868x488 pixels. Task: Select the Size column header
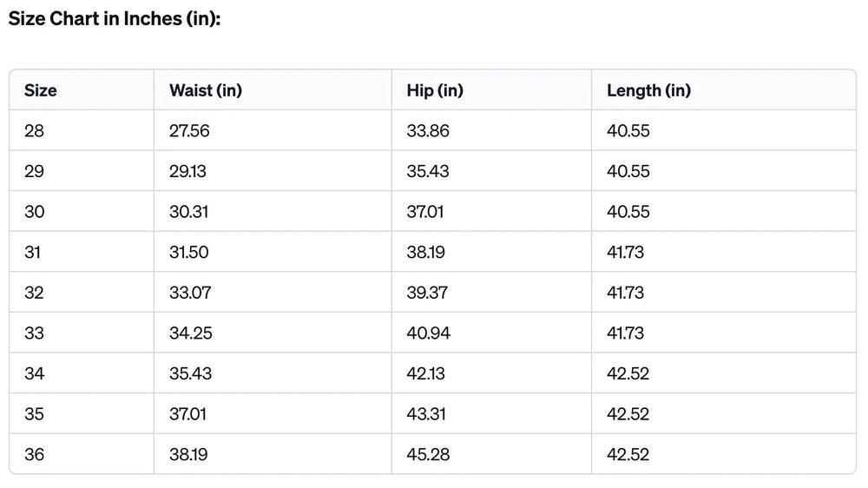(x=41, y=90)
